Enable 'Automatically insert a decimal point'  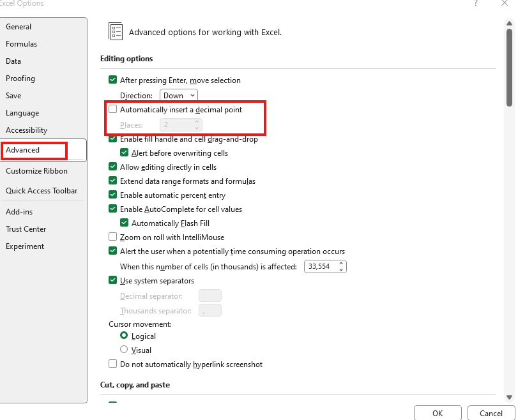[112, 109]
